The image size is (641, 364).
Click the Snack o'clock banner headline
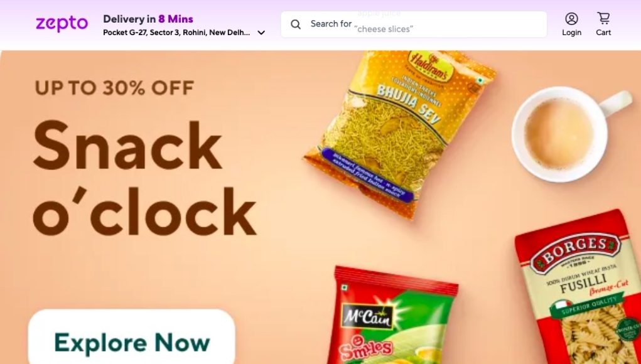144,178
